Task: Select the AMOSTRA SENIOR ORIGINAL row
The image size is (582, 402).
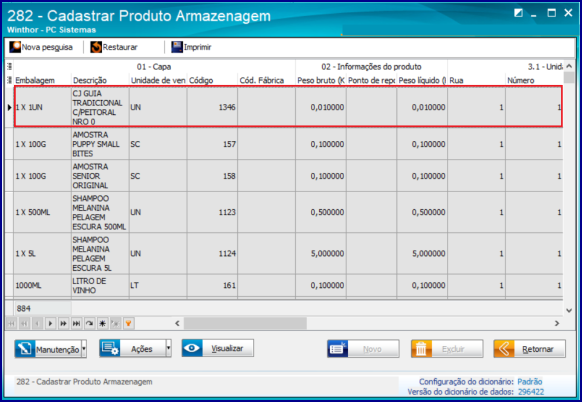Action: [288, 176]
